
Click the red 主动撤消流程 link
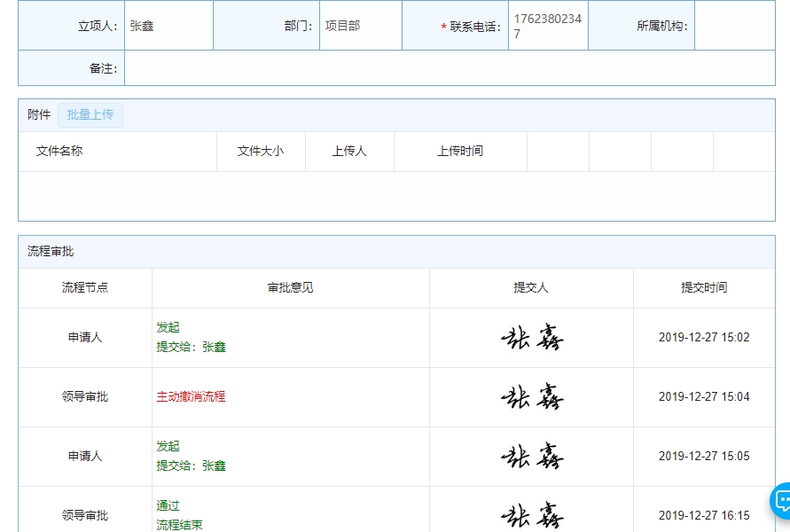click(189, 396)
